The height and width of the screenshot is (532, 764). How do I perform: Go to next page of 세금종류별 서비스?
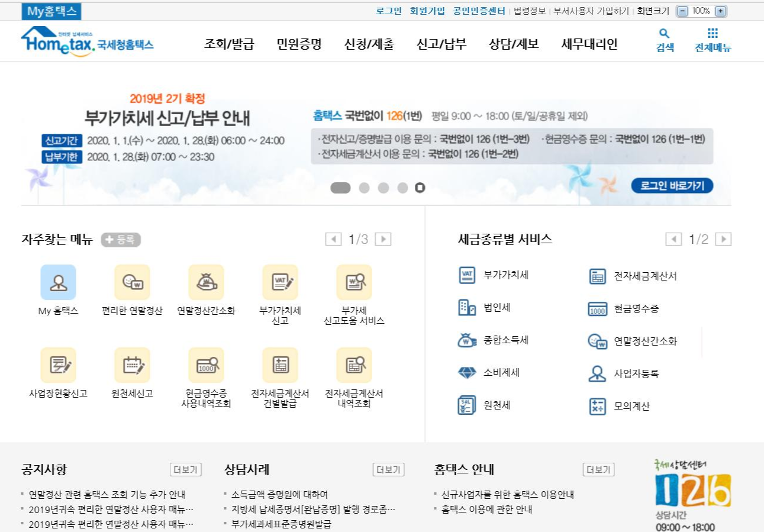[723, 239]
